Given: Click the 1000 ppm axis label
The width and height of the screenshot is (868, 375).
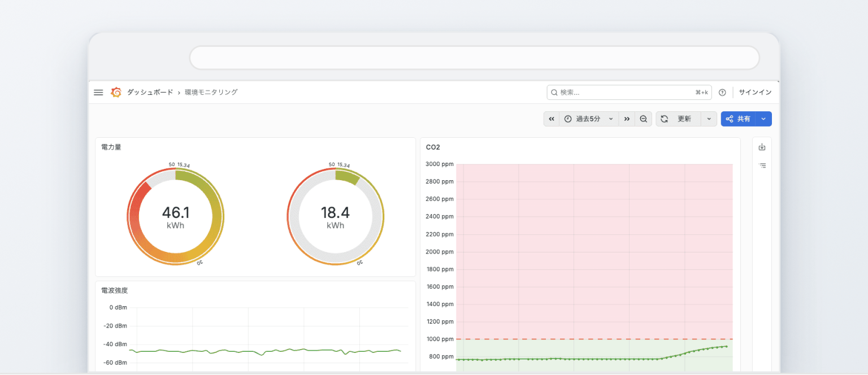Looking at the screenshot, I should pyautogui.click(x=440, y=339).
